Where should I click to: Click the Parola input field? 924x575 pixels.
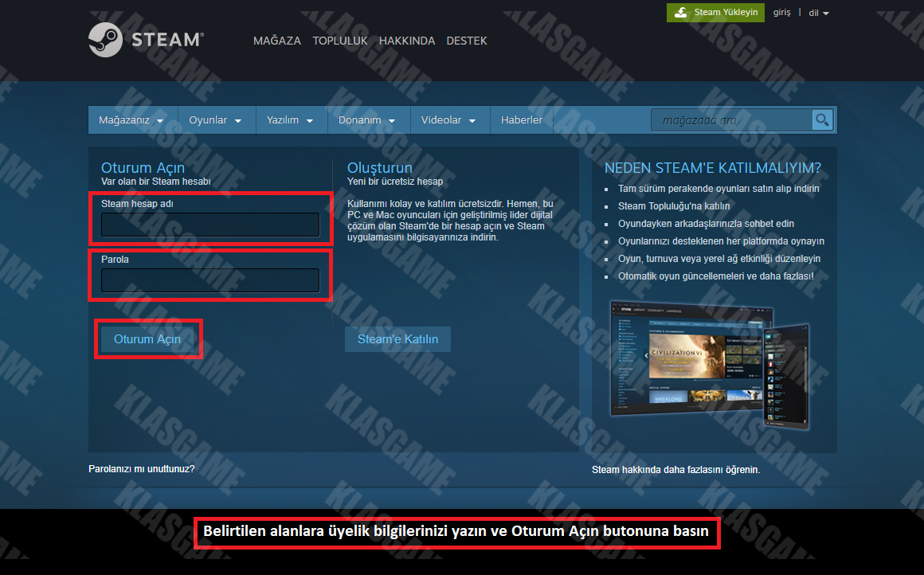pos(210,280)
